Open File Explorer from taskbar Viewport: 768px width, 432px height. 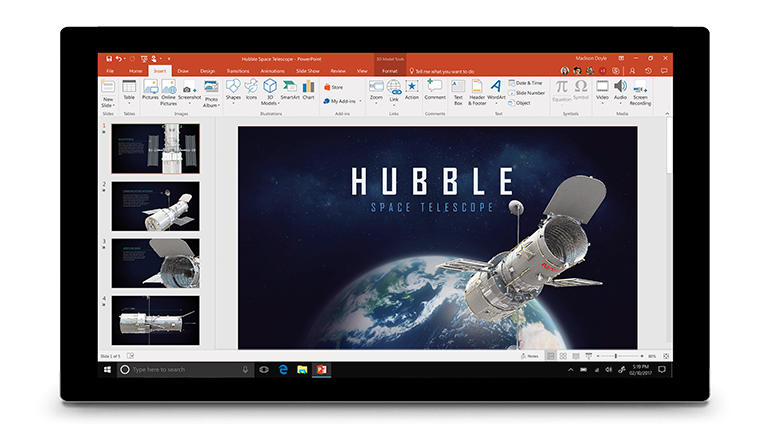point(302,370)
